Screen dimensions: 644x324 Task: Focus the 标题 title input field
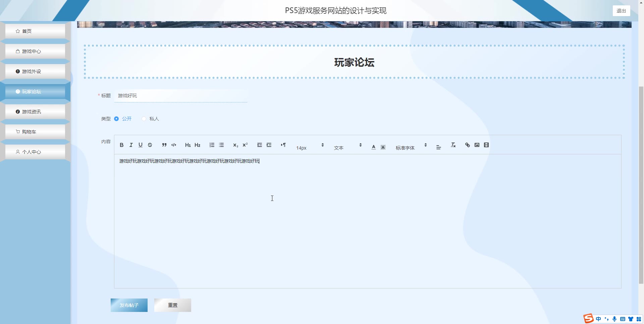pyautogui.click(x=181, y=96)
